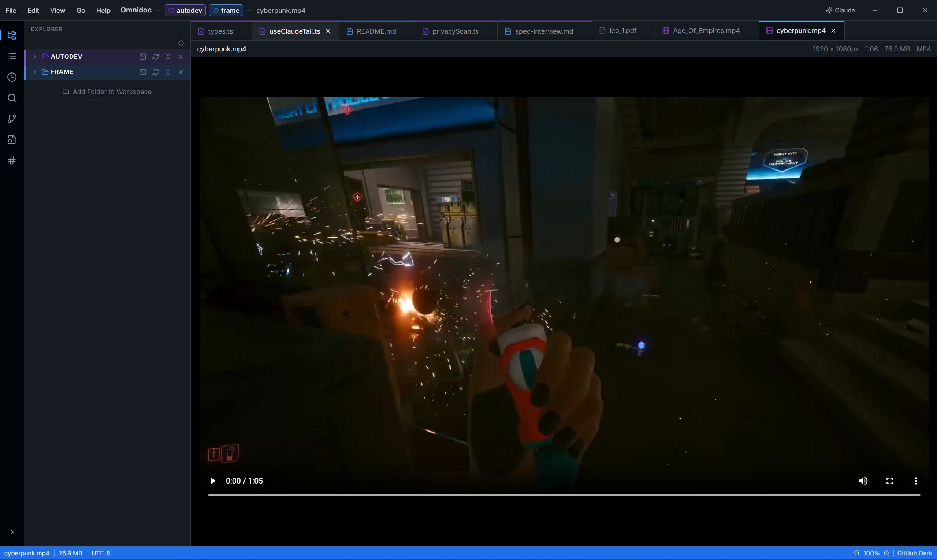The image size is (937, 560).
Task: Zoom out using status bar magnifier
Action: click(856, 553)
